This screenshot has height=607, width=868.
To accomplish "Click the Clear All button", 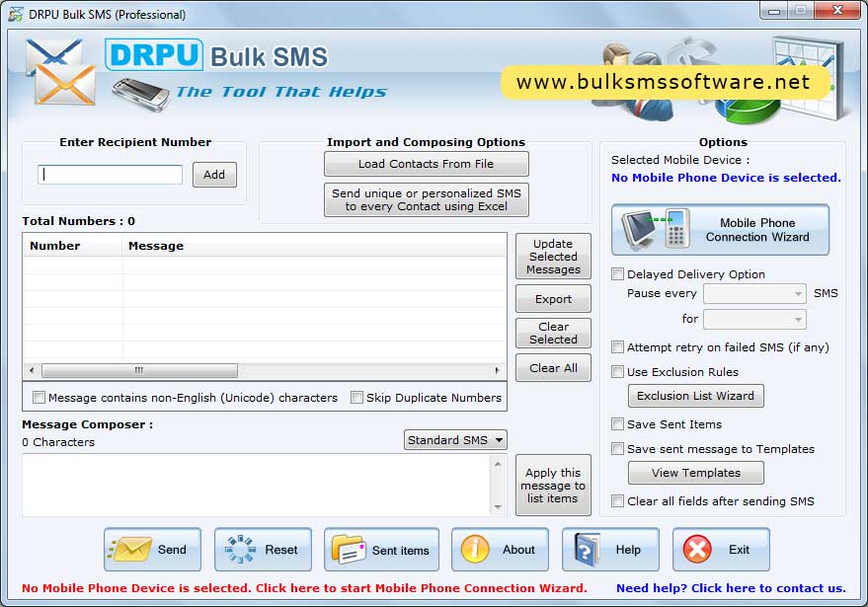I will pos(553,368).
